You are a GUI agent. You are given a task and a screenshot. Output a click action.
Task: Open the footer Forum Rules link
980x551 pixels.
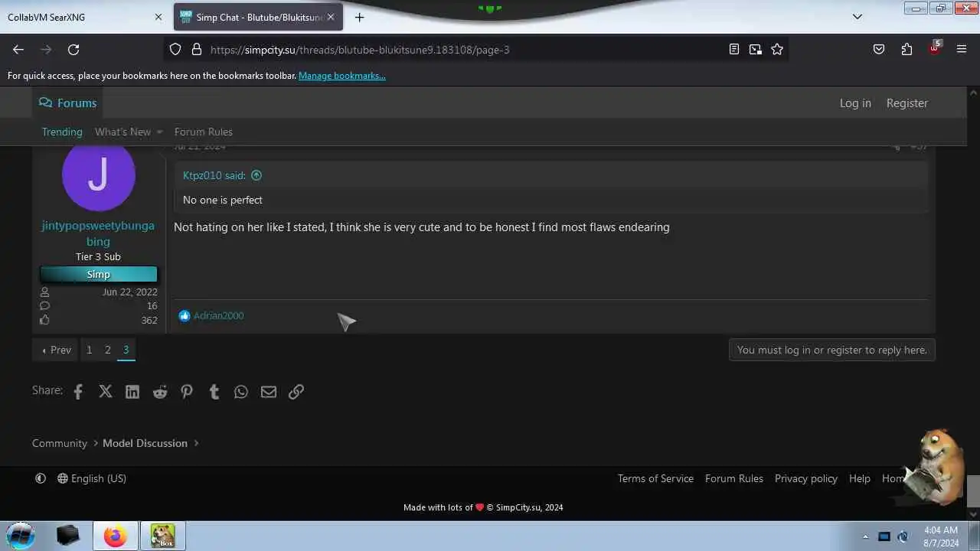tap(734, 478)
